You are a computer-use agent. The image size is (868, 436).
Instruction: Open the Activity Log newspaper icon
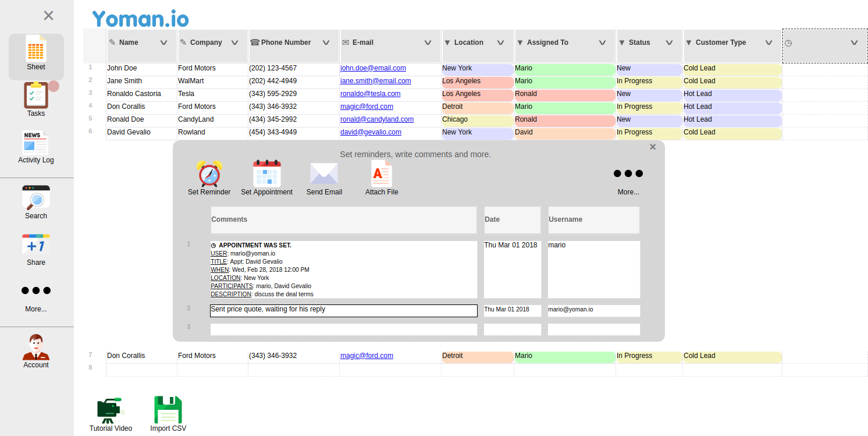pos(36,143)
